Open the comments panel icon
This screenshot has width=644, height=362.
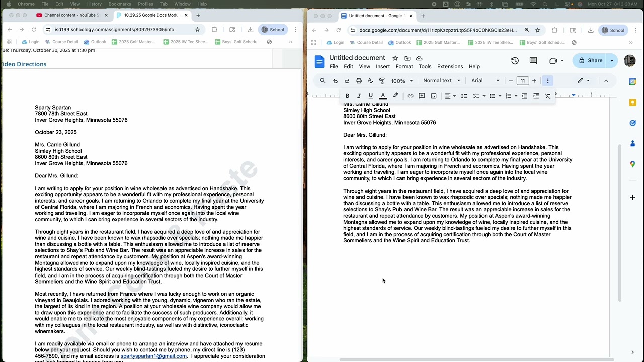click(x=533, y=61)
